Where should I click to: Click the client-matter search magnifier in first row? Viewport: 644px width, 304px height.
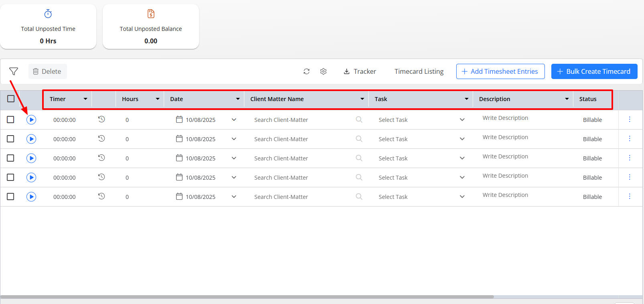coord(359,120)
